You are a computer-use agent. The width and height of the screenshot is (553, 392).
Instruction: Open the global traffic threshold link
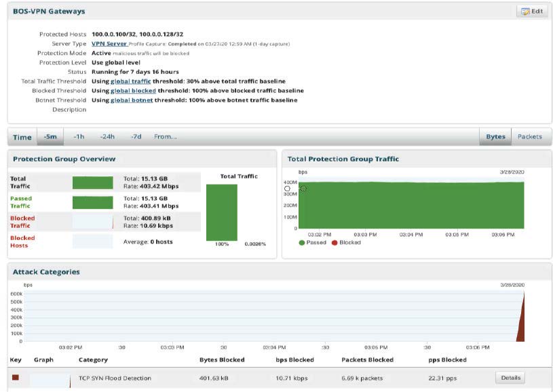tap(131, 81)
